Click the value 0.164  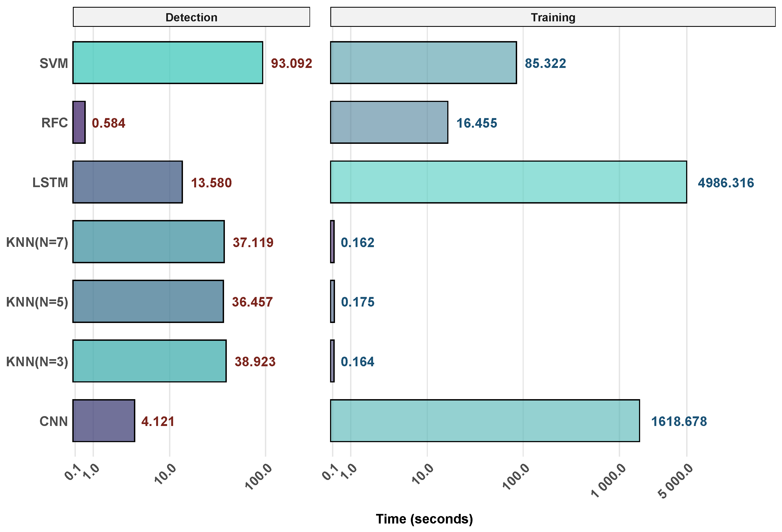357,362
